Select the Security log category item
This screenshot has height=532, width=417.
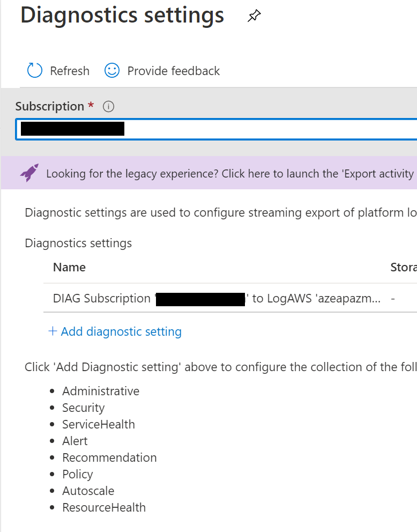click(83, 408)
